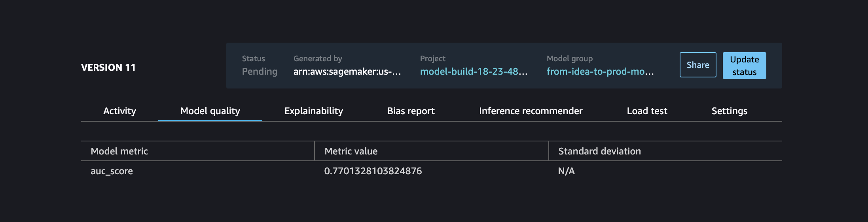This screenshot has width=868, height=222.
Task: Click the N/A standard deviation cell
Action: coord(566,171)
